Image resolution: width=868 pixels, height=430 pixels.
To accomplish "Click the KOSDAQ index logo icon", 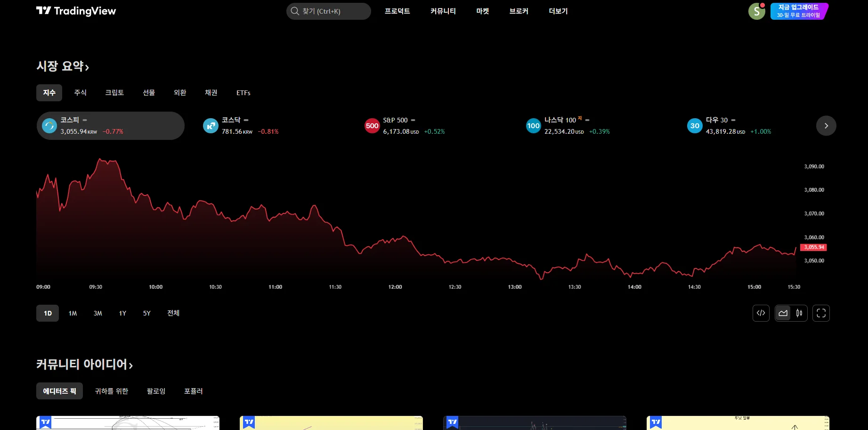I will tap(211, 126).
